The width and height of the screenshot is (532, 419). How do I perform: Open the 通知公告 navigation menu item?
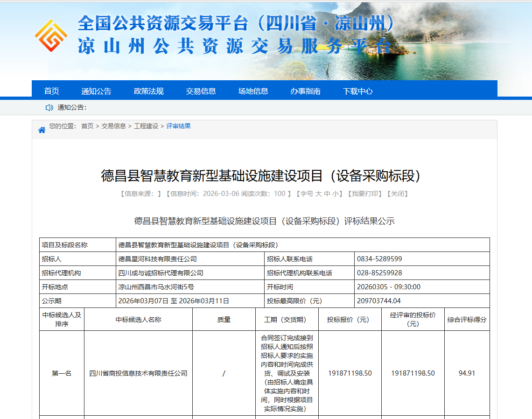96,91
